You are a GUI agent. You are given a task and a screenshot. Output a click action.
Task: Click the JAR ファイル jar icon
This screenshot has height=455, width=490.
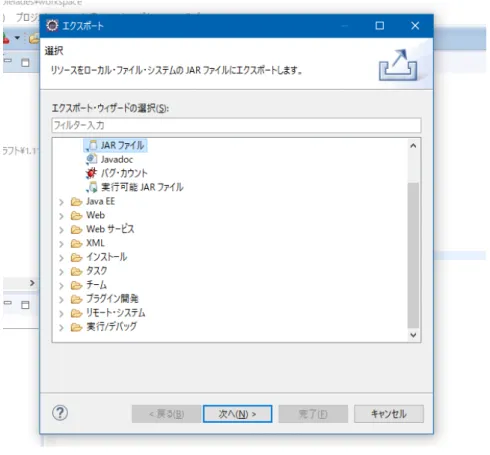[91, 146]
